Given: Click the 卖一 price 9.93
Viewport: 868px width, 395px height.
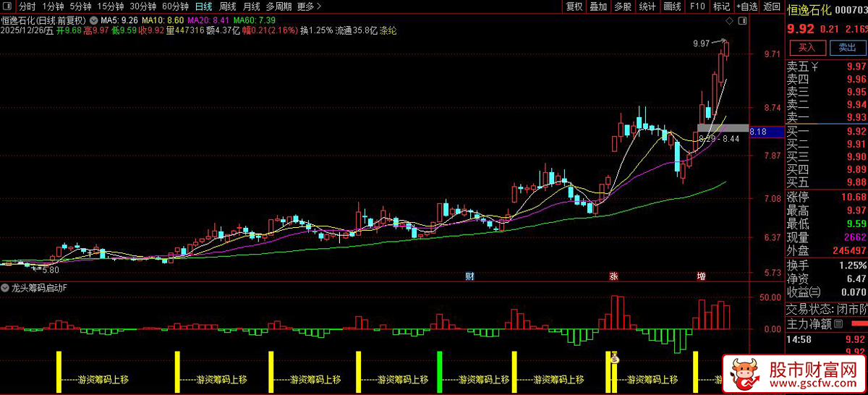Looking at the screenshot, I should click(x=856, y=117).
